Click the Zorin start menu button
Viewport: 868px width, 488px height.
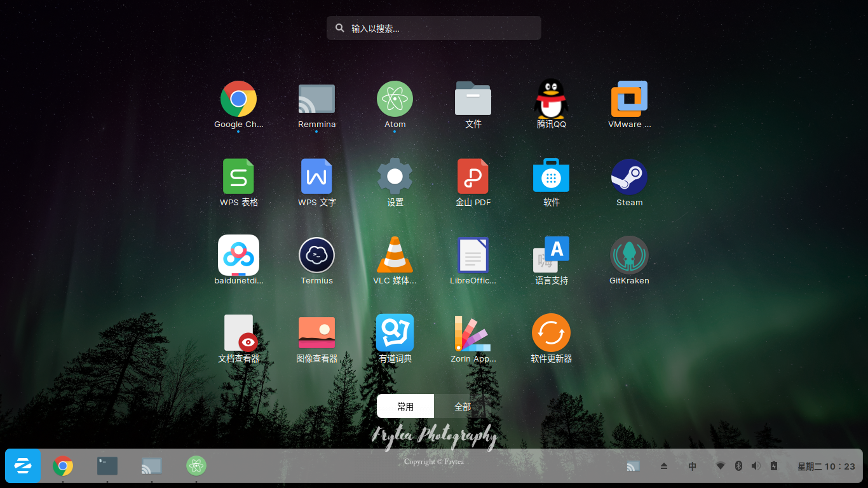click(x=23, y=466)
